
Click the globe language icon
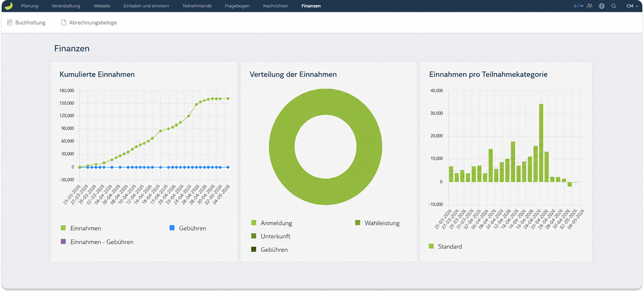(x=602, y=6)
